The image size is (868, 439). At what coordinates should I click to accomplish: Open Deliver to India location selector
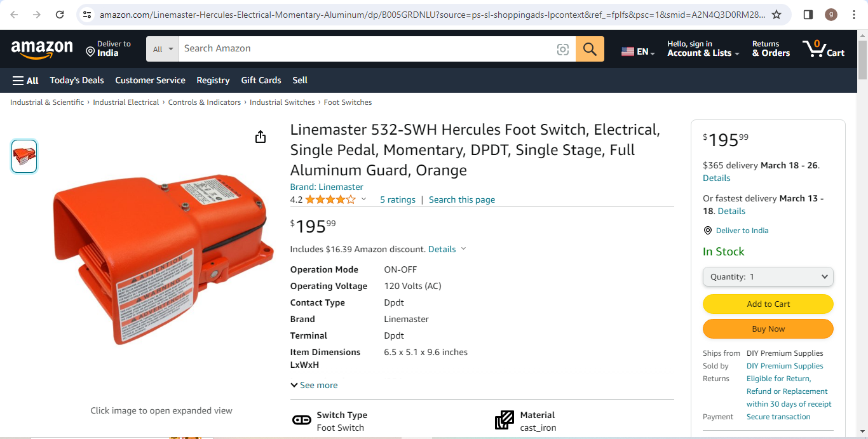pos(109,48)
